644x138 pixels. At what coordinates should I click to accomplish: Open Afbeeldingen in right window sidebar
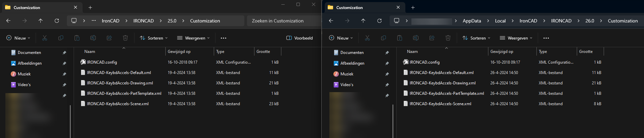352,63
